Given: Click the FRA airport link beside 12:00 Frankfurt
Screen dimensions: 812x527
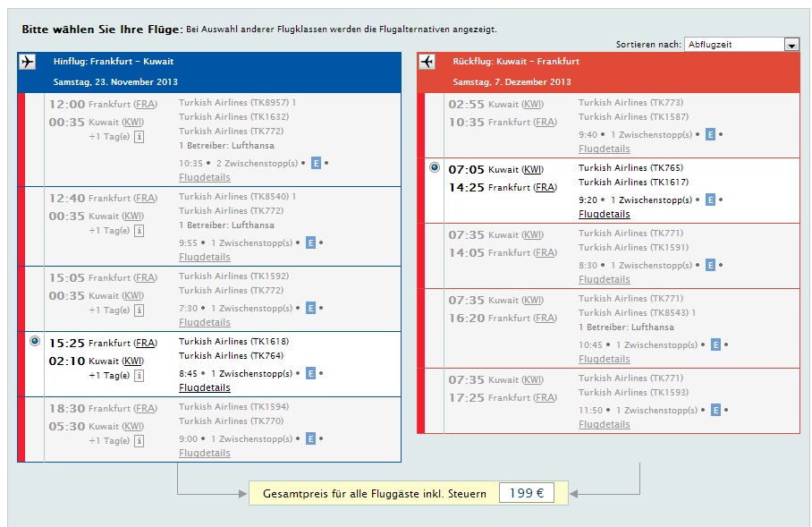Looking at the screenshot, I should coord(146,104).
